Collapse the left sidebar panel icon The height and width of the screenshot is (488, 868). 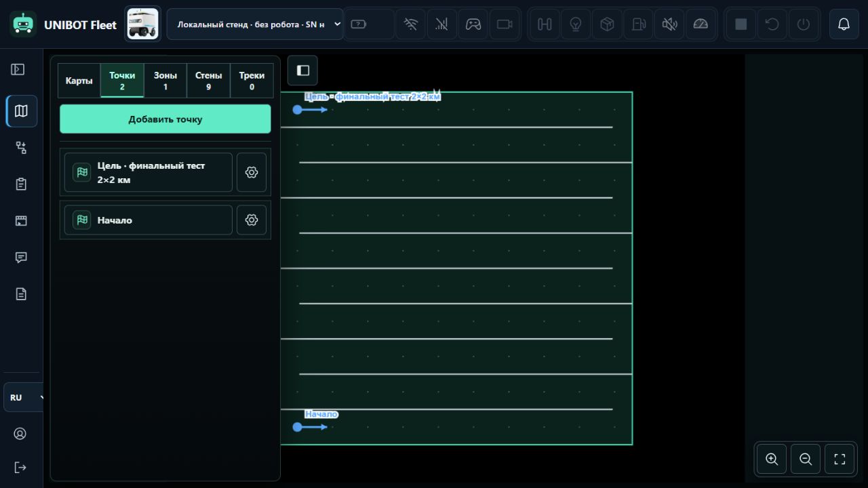click(x=18, y=69)
